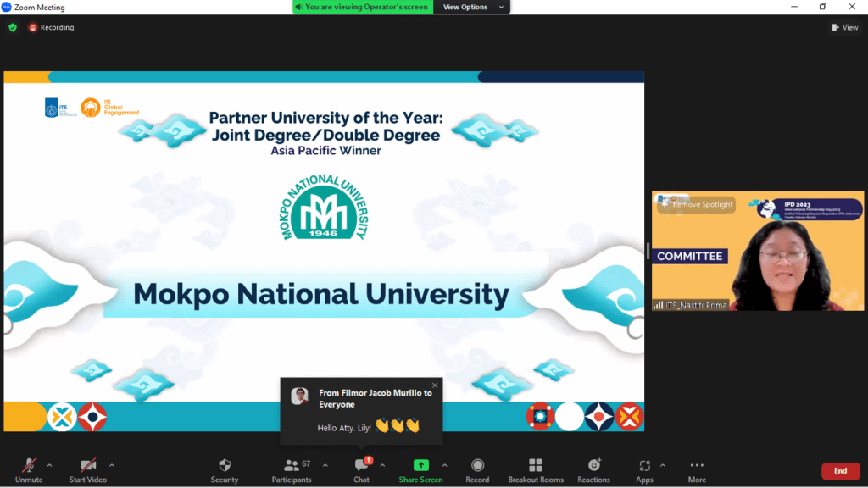Expand audio options arrow beside Unmute
The height and width of the screenshot is (488, 868).
(x=49, y=464)
